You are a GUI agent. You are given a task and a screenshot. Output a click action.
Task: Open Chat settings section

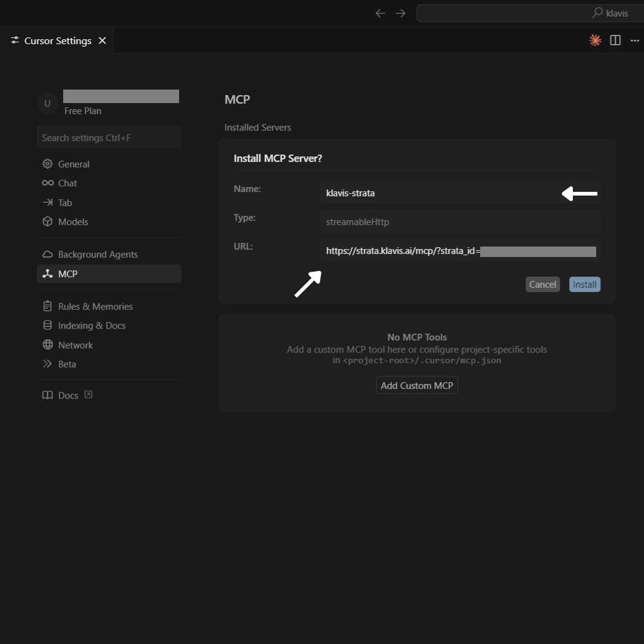point(109,183)
